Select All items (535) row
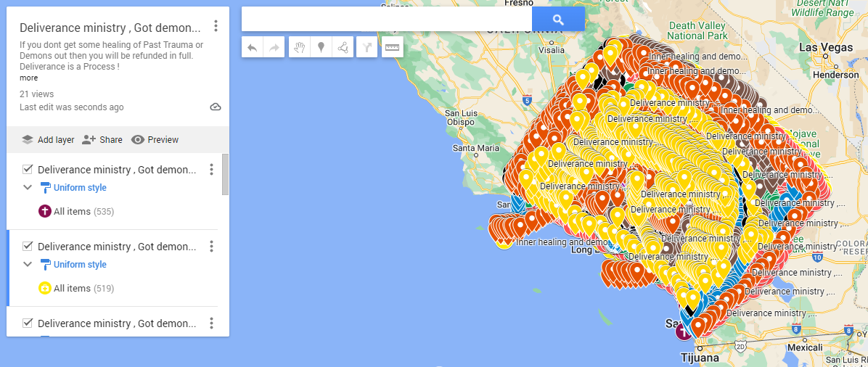Viewport: 868px width, 367px height. 112,212
